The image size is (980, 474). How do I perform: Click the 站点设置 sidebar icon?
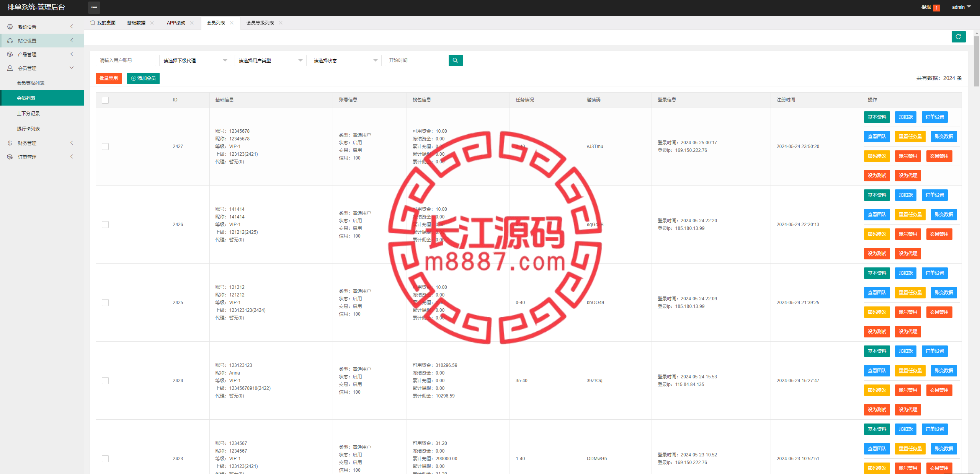[x=10, y=41]
